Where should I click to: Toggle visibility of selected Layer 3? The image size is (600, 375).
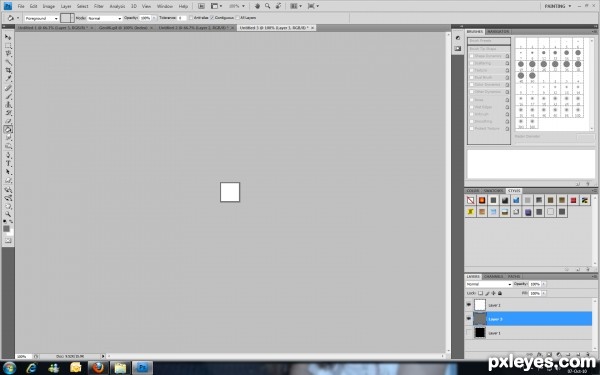coord(469,319)
